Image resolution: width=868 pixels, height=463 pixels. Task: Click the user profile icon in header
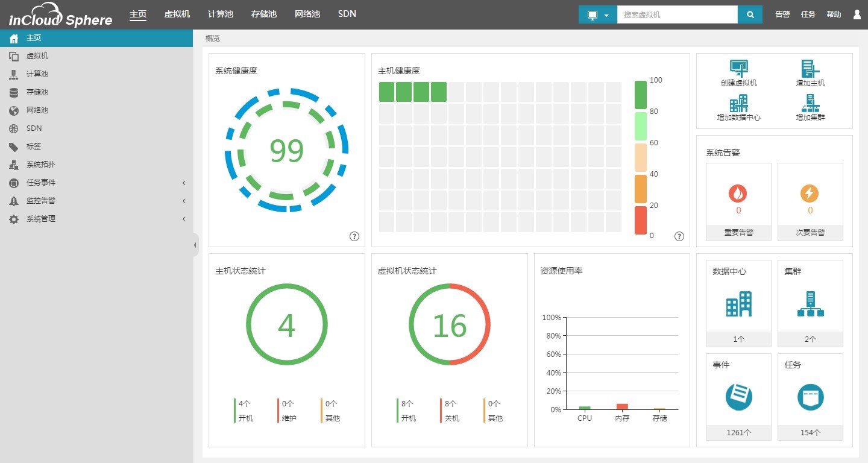(857, 14)
